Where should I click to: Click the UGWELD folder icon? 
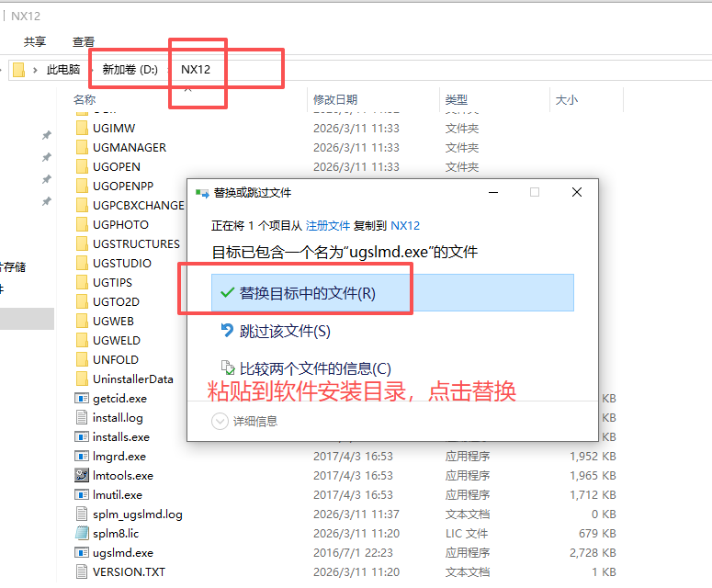82,341
